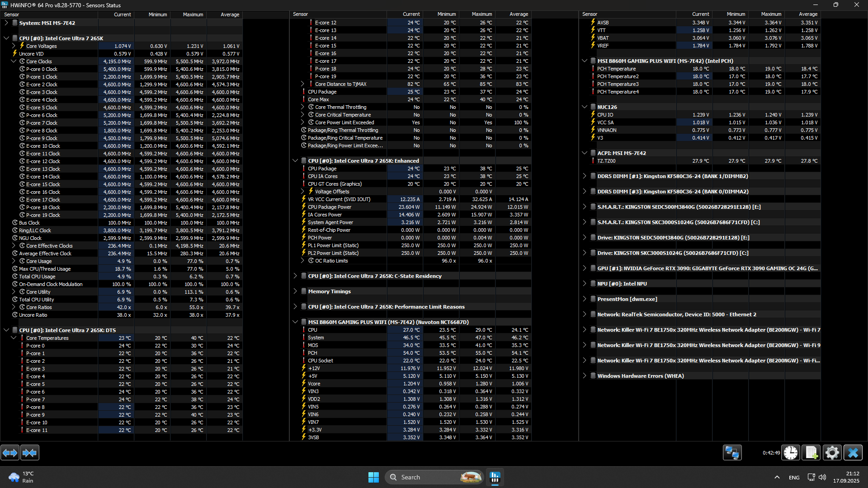Screen dimensions: 868x488
Task: Open remote network monitoring icon
Action: (732, 452)
